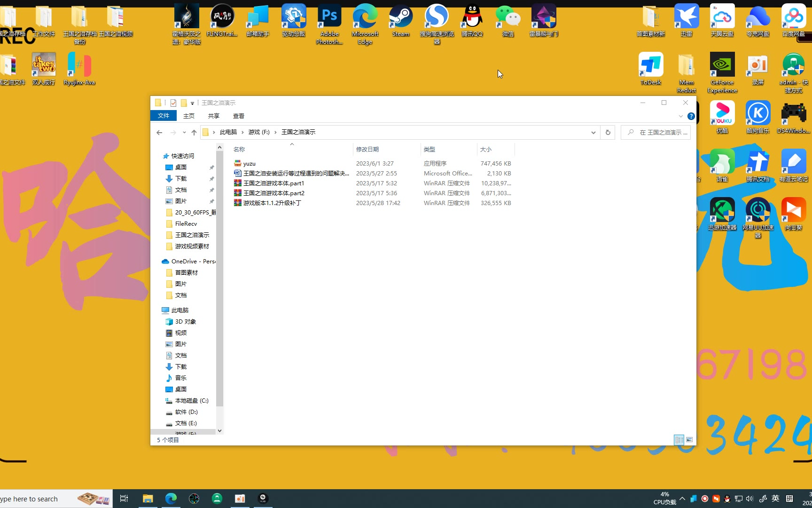
Task: Open the recent locations dropdown arrow
Action: (184, 133)
